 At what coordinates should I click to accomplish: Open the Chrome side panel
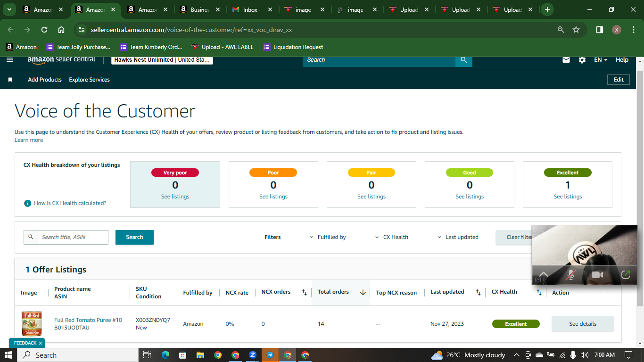click(x=599, y=30)
